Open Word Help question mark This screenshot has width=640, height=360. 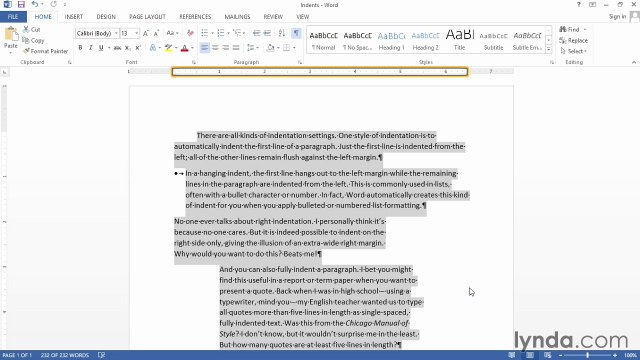(578, 4)
